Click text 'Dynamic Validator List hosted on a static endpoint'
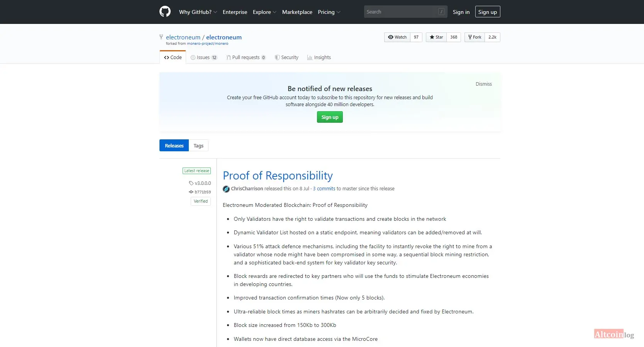 point(296,232)
